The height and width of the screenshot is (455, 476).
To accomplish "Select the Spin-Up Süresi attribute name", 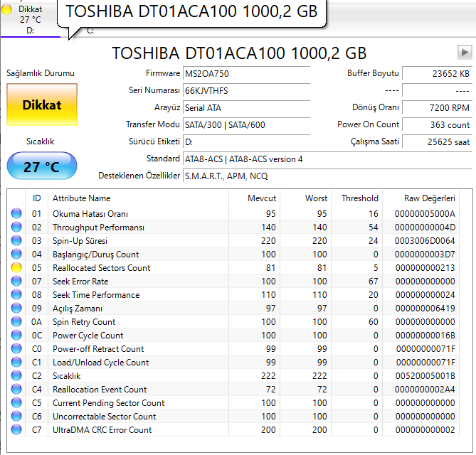I will [80, 241].
